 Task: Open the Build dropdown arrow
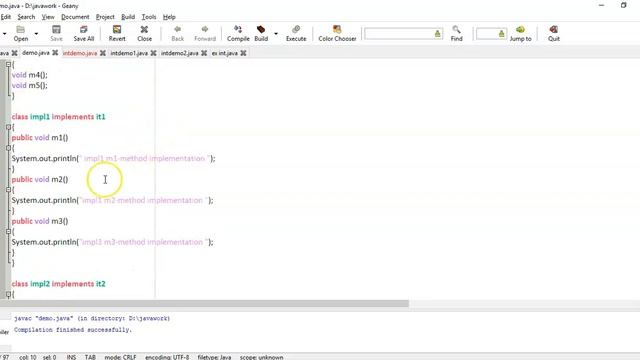coord(276,34)
